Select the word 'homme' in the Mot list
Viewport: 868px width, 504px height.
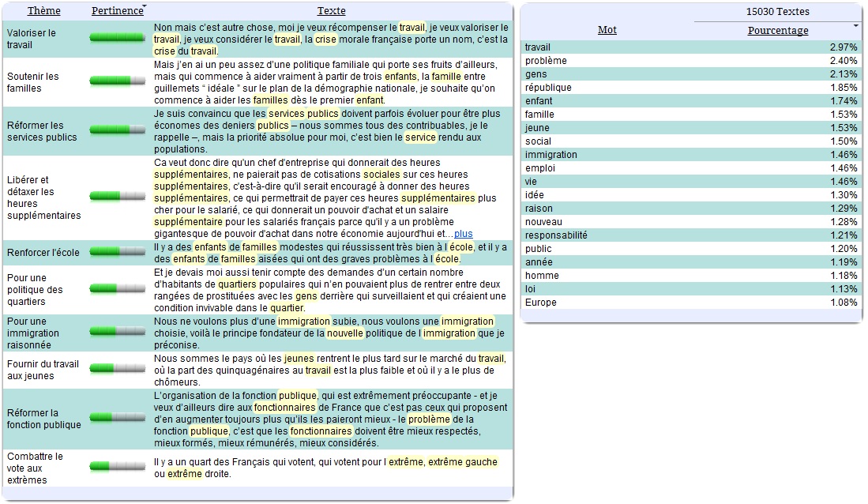(x=542, y=275)
